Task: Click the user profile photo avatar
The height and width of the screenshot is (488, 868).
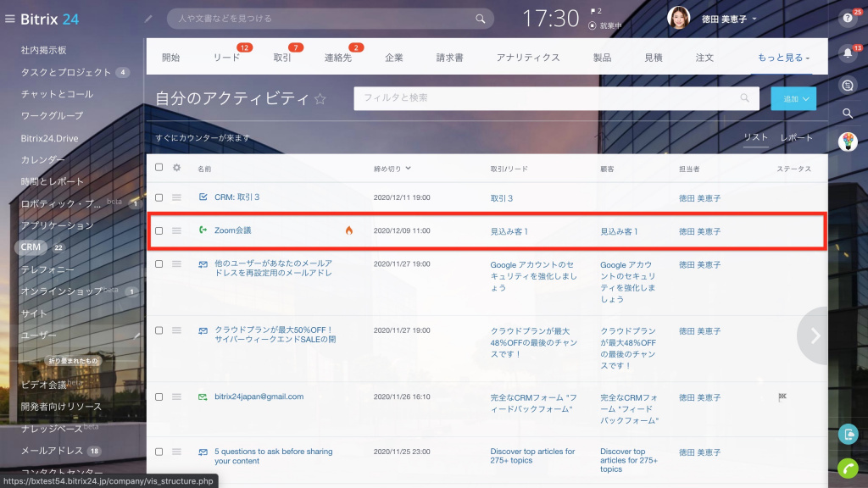Action: pos(679,18)
